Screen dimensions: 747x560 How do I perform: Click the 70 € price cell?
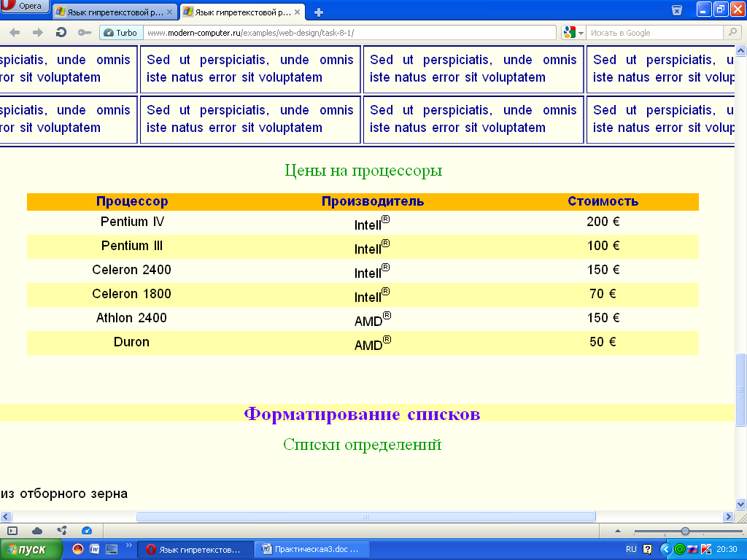pyautogui.click(x=603, y=294)
